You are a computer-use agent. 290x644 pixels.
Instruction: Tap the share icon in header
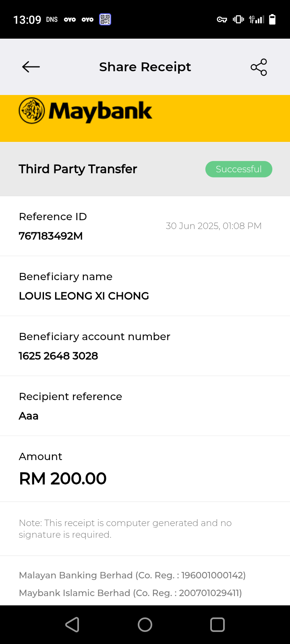[x=259, y=67]
